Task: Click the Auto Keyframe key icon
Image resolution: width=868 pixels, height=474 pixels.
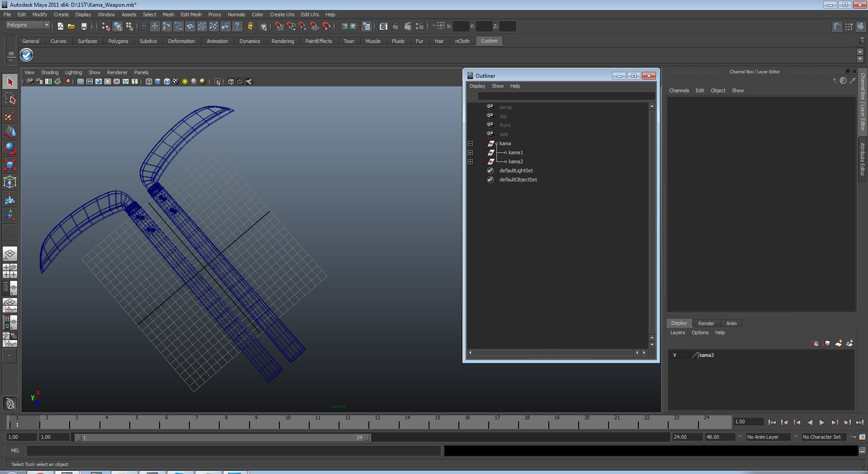Action: 853,437
